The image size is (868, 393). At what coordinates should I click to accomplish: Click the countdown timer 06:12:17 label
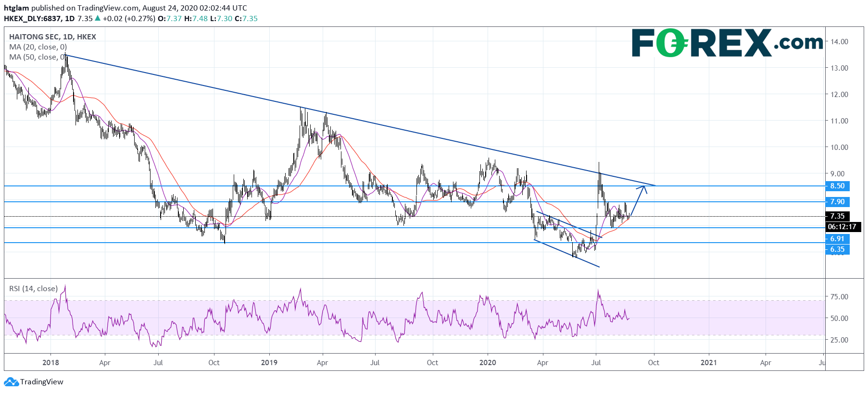842,227
